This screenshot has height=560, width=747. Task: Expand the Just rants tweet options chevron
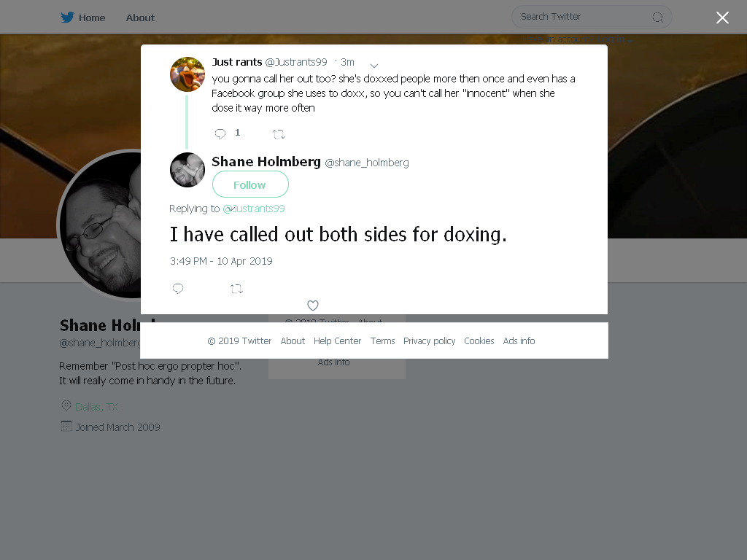[x=374, y=66]
